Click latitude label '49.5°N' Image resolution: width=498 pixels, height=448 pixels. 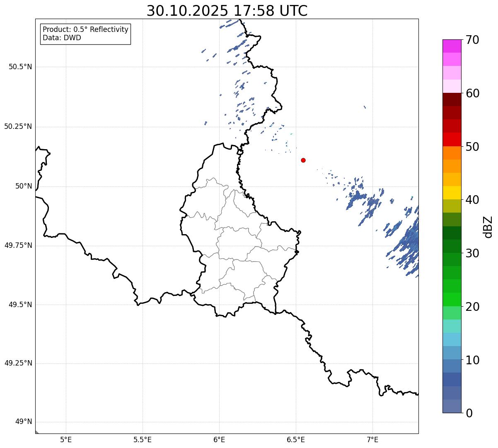[20, 305]
